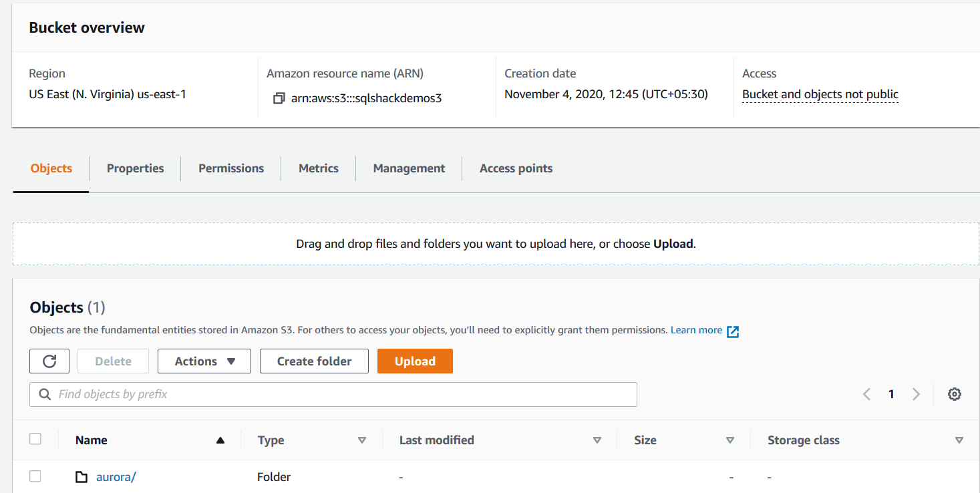Open the aurora/ folder link
This screenshot has width=980, height=493.
[x=116, y=477]
